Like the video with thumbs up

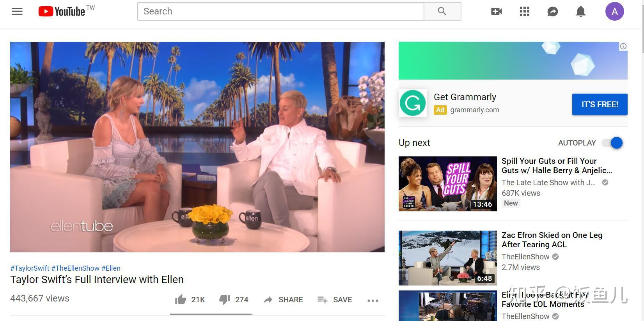[x=190, y=300]
